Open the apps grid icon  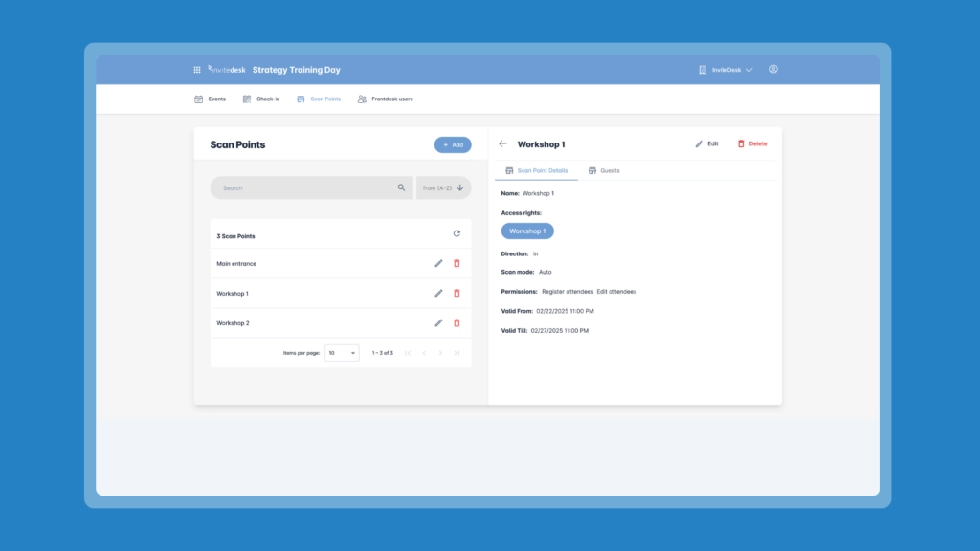tap(197, 70)
